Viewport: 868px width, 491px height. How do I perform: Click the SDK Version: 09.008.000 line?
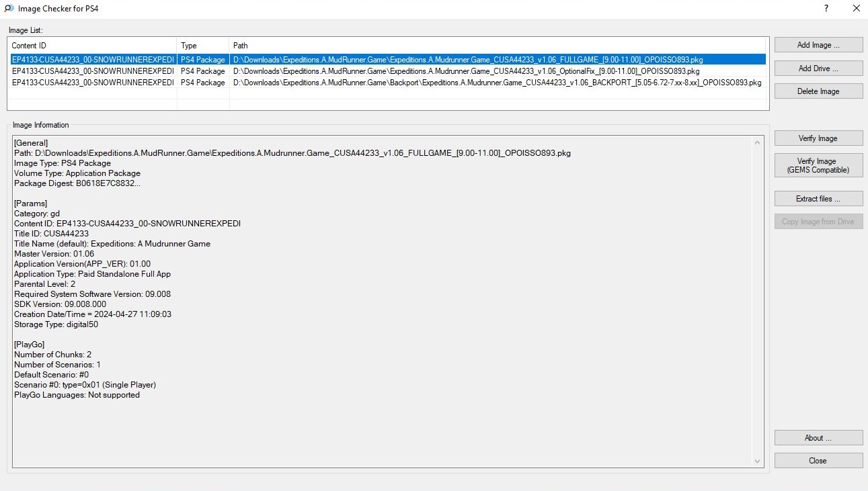61,304
